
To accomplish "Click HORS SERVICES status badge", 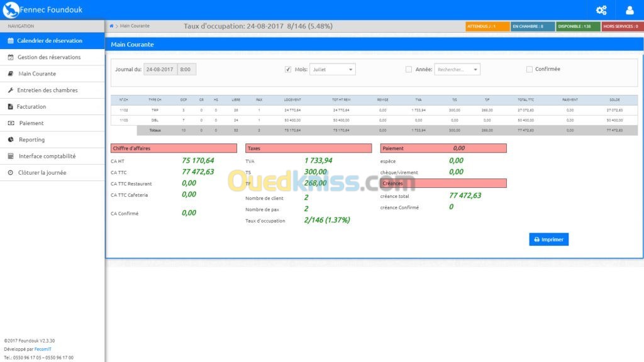I will [622, 26].
